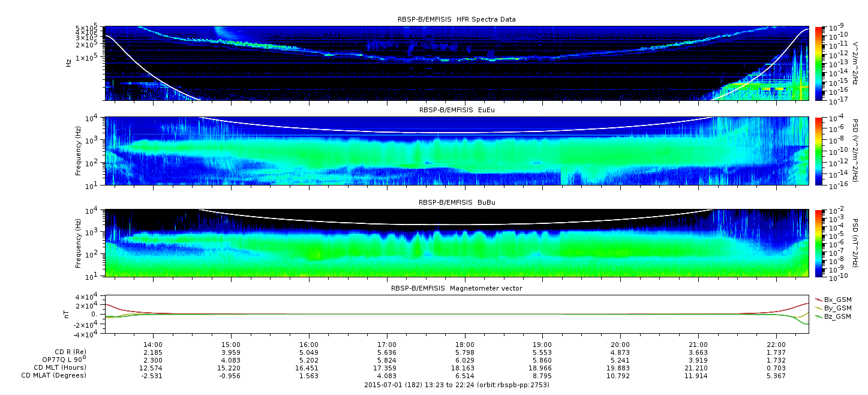Click the RBSP-B/EMFISIS EuEu panel title
This screenshot has height=395, width=868.
tap(456, 110)
